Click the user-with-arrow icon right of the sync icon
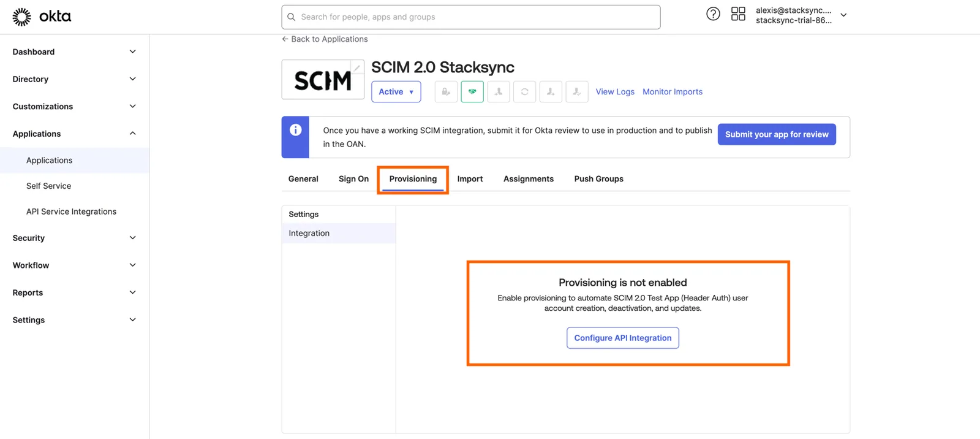 pos(551,92)
